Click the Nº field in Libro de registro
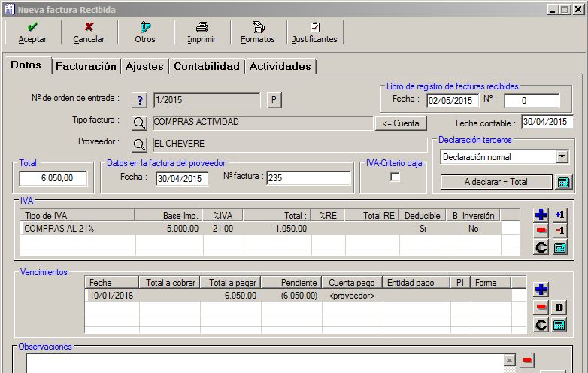Viewport: 588px width, 373px height. (x=532, y=101)
